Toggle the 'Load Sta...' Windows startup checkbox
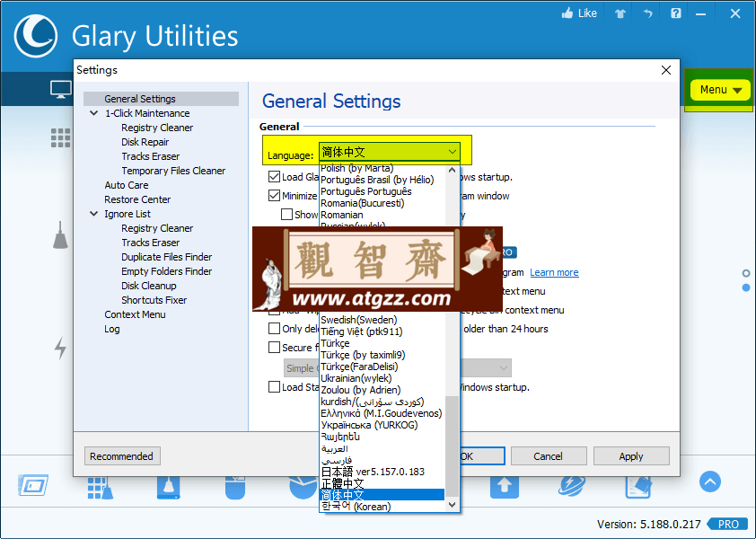 pyautogui.click(x=275, y=387)
